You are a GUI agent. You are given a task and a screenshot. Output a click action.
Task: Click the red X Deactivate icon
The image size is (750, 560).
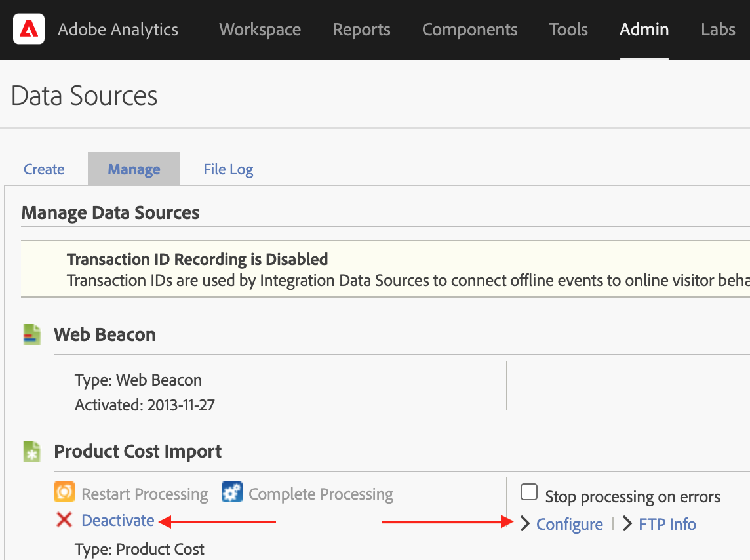(64, 520)
